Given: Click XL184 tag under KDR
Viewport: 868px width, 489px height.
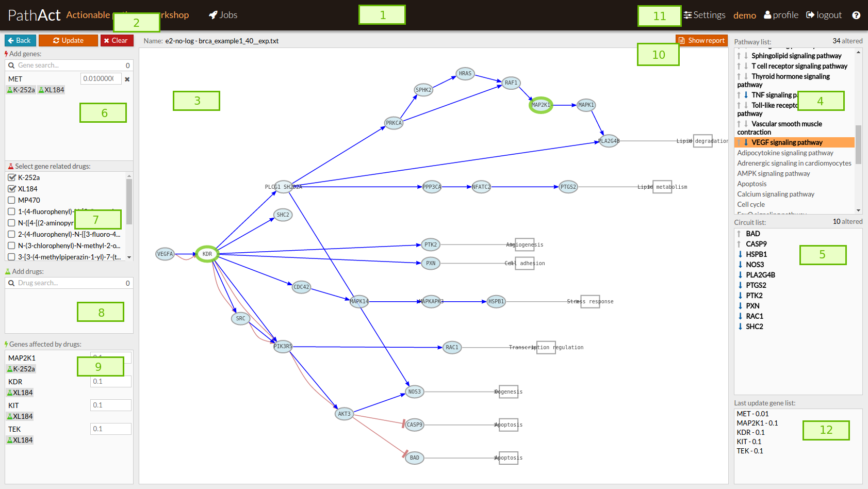Looking at the screenshot, I should coord(20,393).
